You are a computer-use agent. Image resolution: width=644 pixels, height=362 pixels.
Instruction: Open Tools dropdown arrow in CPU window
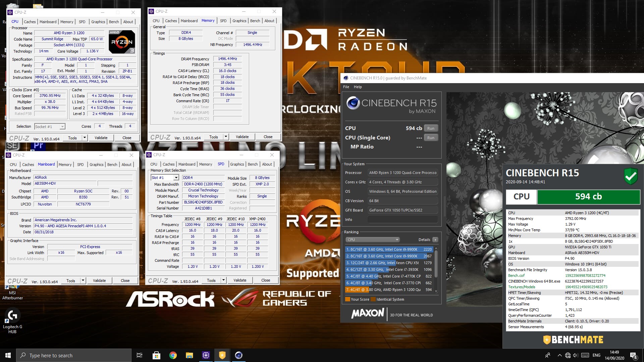pos(85,138)
